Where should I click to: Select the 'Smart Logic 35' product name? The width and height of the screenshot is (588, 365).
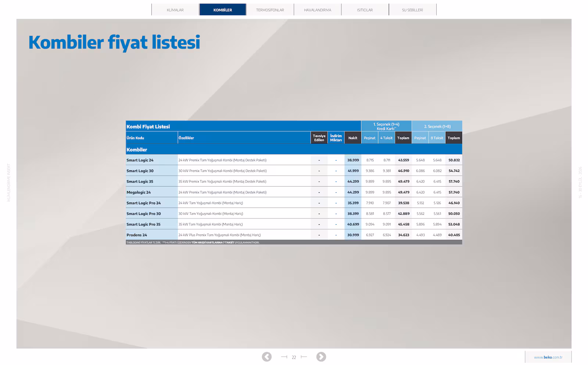(140, 181)
